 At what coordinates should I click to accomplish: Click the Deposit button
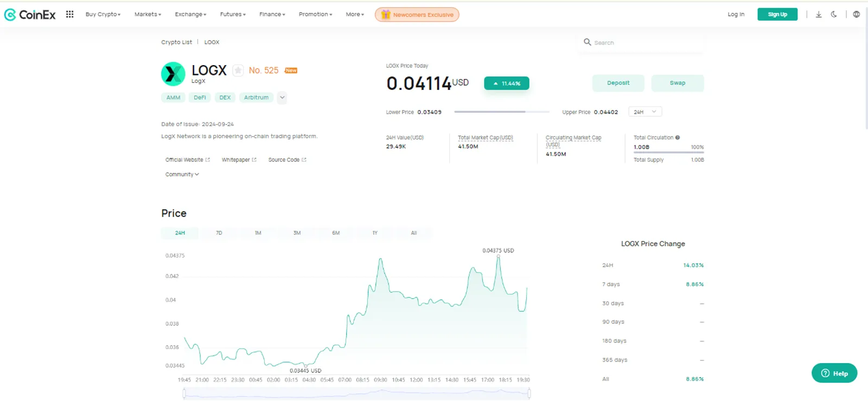pyautogui.click(x=618, y=83)
